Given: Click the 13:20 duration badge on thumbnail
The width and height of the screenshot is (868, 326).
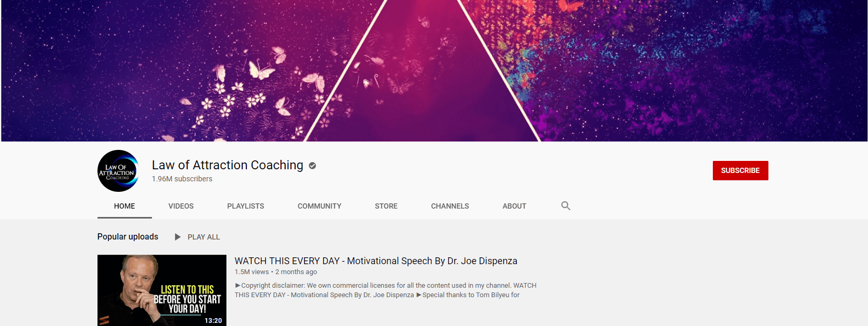Looking at the screenshot, I should click(x=213, y=320).
